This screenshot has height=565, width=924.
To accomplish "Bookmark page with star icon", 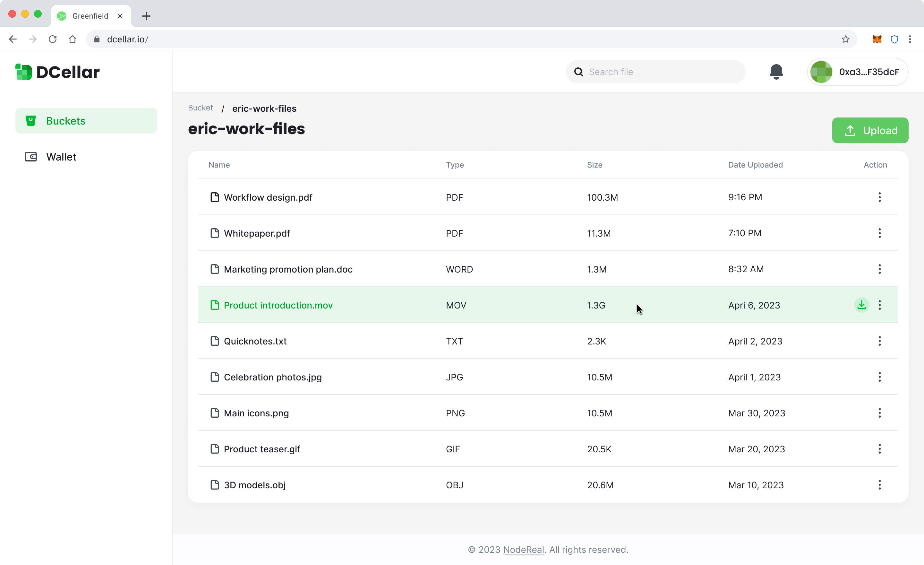I will click(845, 39).
